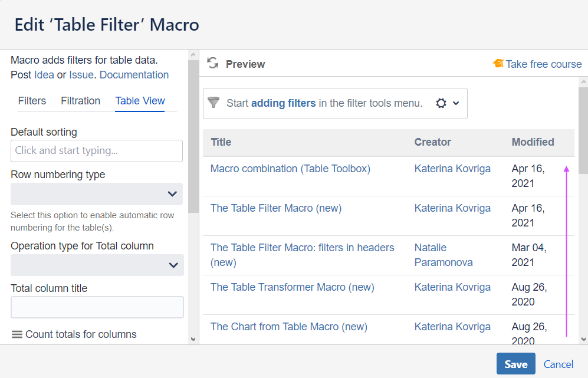Image resolution: width=588 pixels, height=378 pixels.
Task: Click the Preview refresh icon
Action: tap(213, 64)
